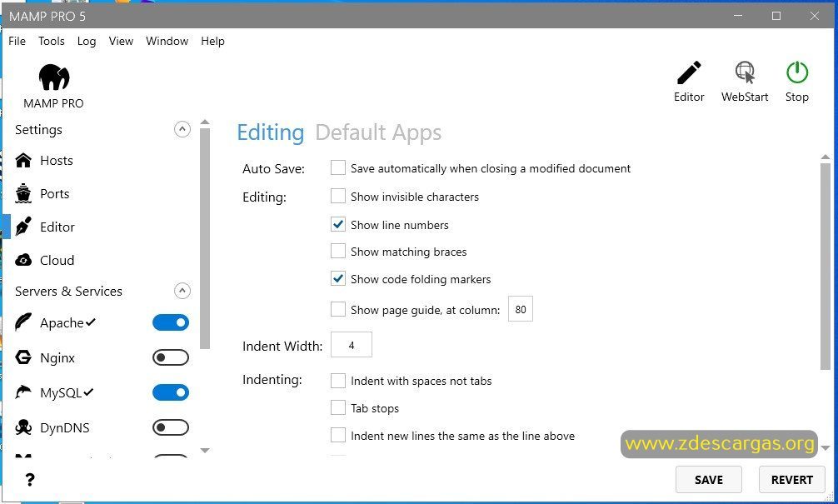Select the Editor pen nib sidebar icon

tap(23, 227)
